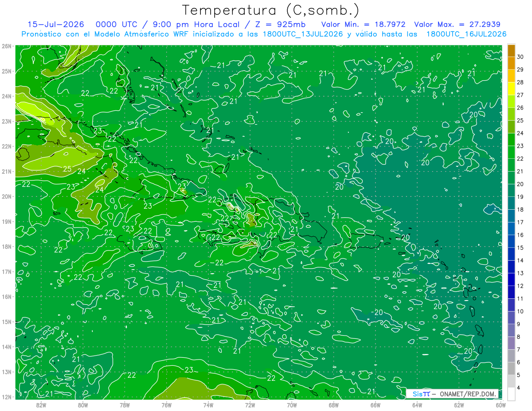
Task: Click the latitude axis label "25N"
Action: 6,71
